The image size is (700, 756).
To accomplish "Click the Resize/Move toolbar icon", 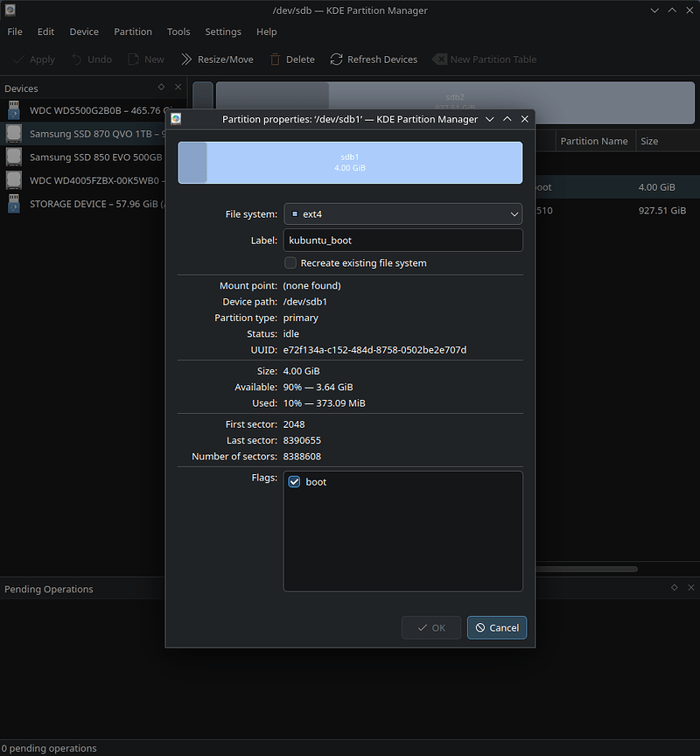I will (186, 59).
